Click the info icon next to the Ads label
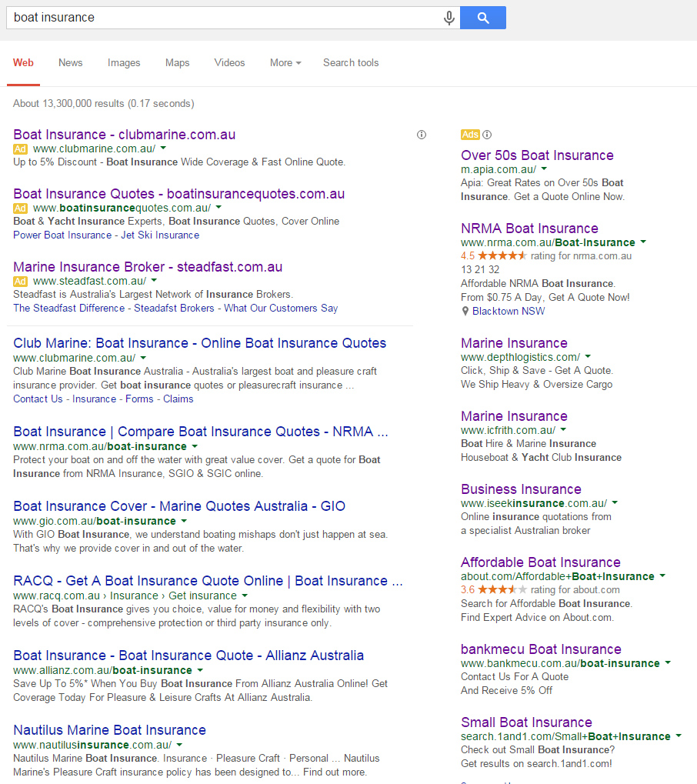 pos(487,135)
